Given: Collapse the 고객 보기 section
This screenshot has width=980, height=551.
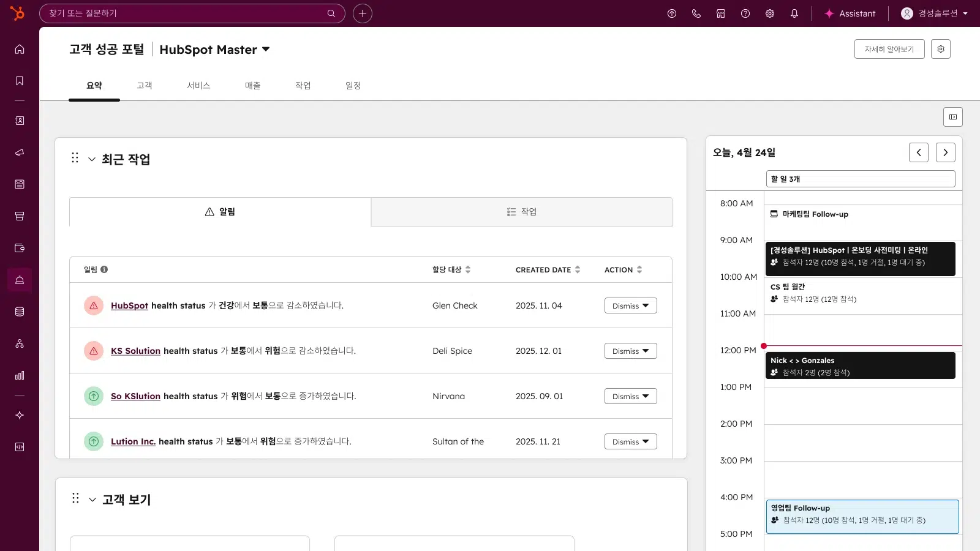Looking at the screenshot, I should (92, 500).
